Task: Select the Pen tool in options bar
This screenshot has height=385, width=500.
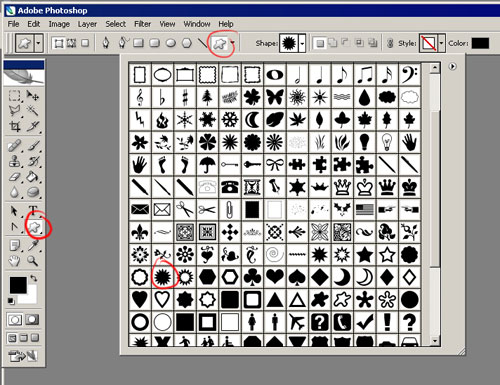Action: click(x=106, y=43)
